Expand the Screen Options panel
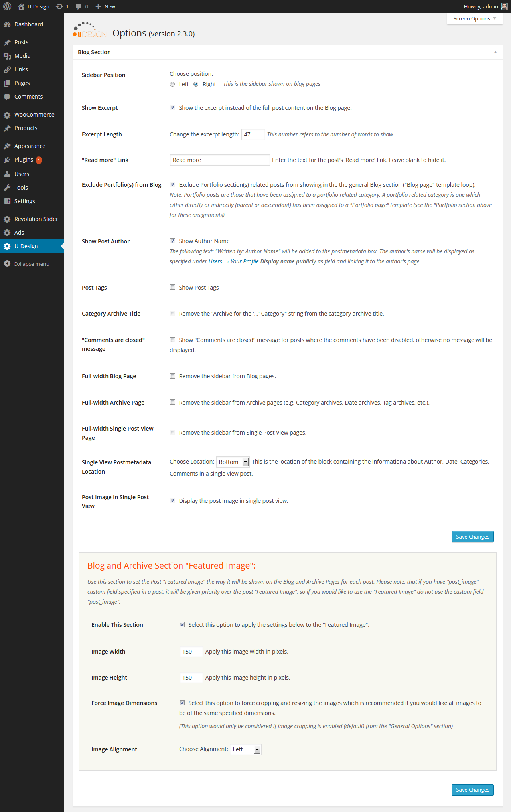511x812 pixels. pyautogui.click(x=474, y=18)
